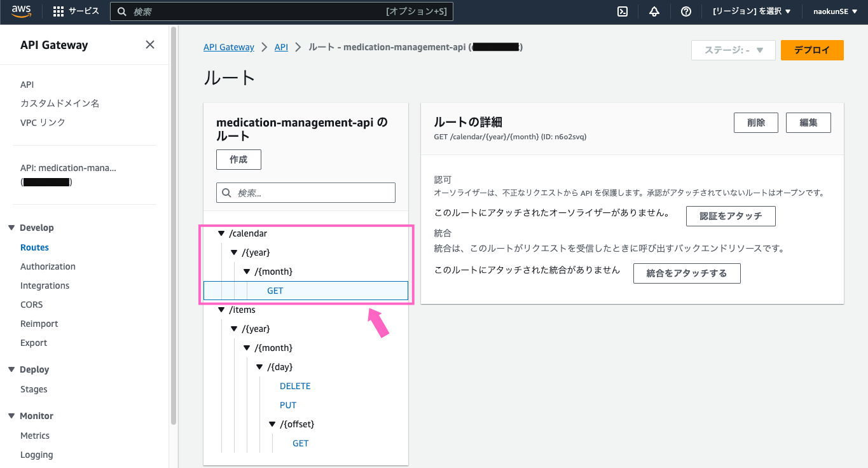This screenshot has height=468, width=868.
Task: Open CORS in sidebar
Action: pos(32,305)
